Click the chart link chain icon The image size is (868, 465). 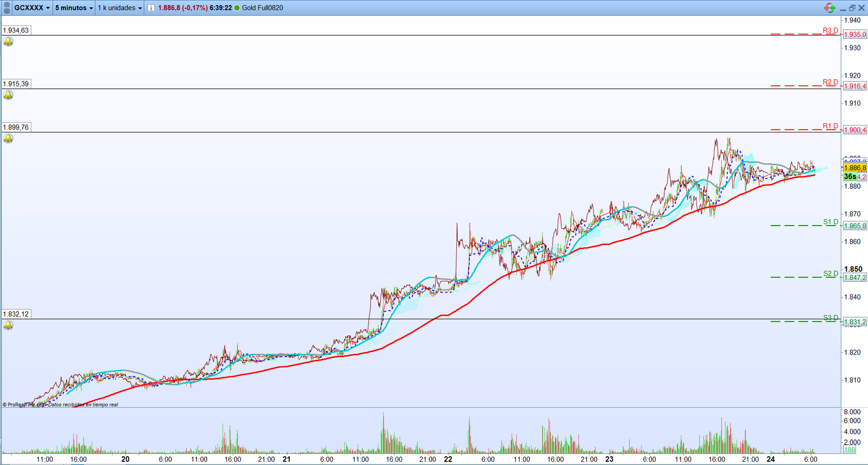[x=7, y=8]
